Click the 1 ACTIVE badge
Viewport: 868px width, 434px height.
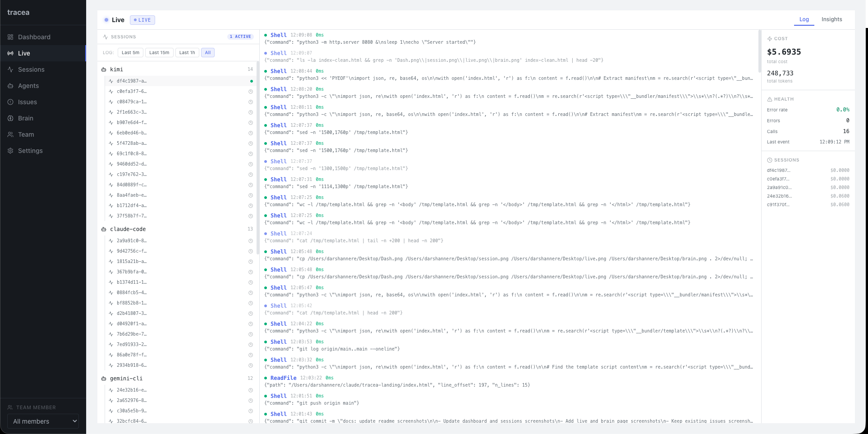click(240, 37)
